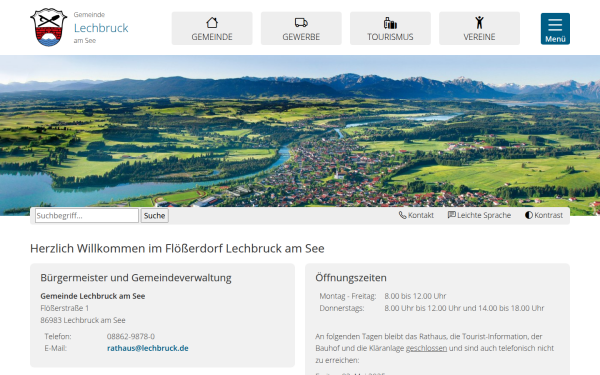Click the address line Flößerstraße 1
This screenshot has width=600, height=375.
tap(65, 308)
